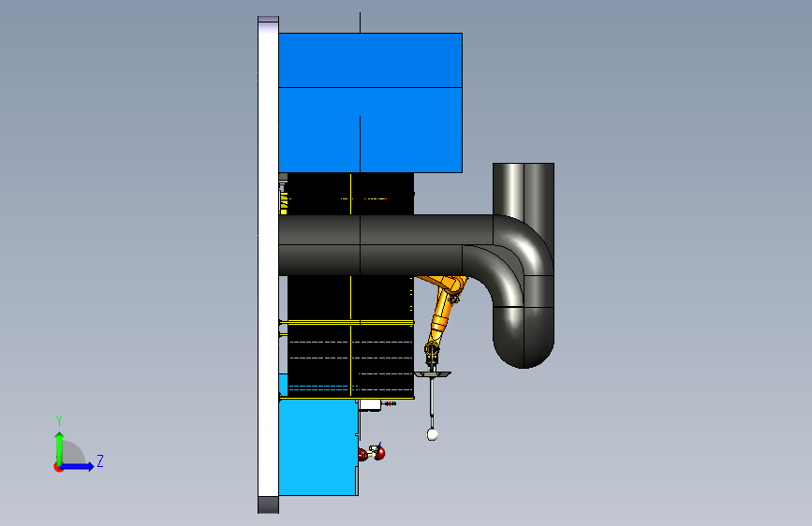Select the cyan lower cabinet block

[318, 447]
